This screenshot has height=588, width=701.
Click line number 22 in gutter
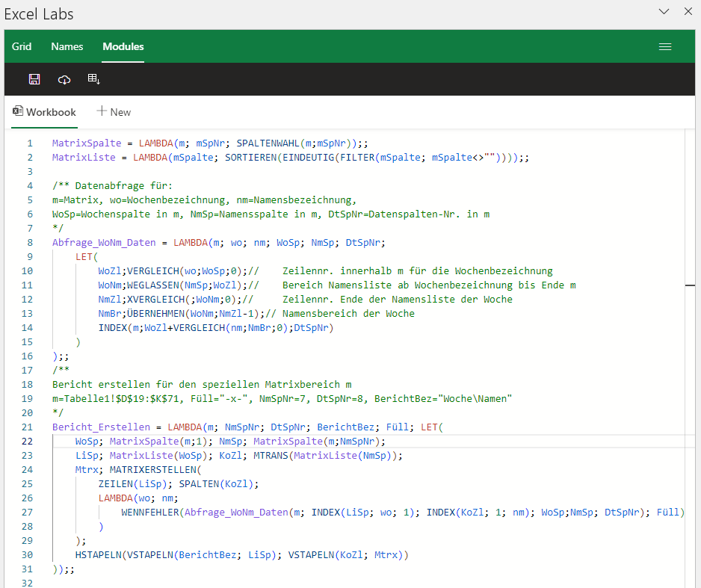click(x=27, y=442)
